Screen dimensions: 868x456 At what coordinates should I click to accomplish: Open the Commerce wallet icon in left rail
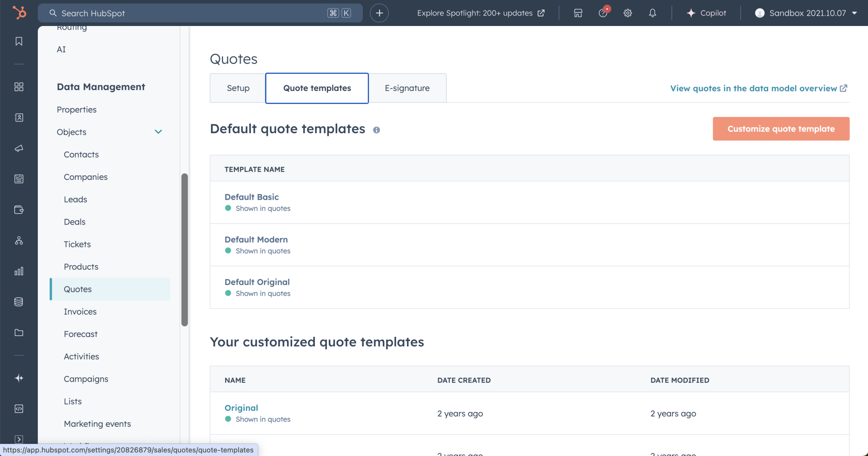[x=19, y=210]
